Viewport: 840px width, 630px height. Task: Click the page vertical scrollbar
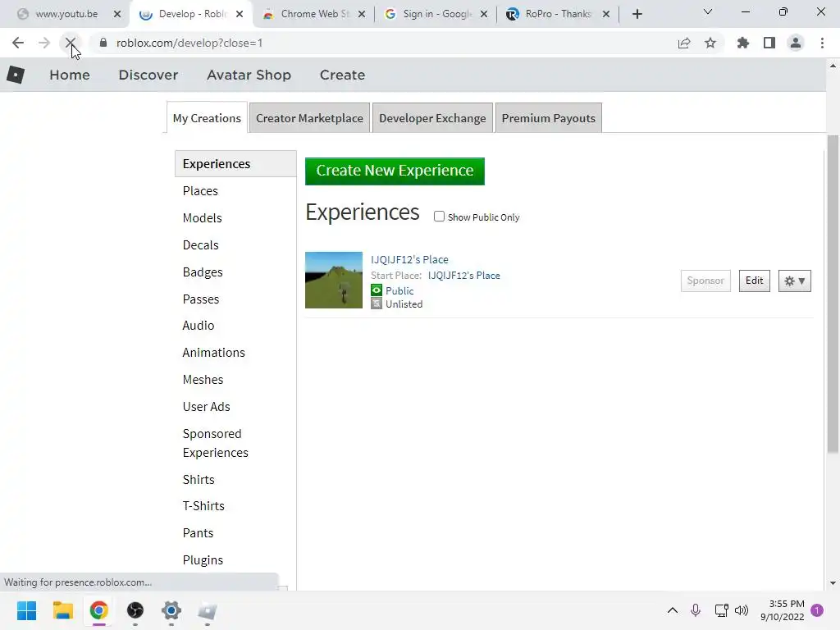click(832, 294)
